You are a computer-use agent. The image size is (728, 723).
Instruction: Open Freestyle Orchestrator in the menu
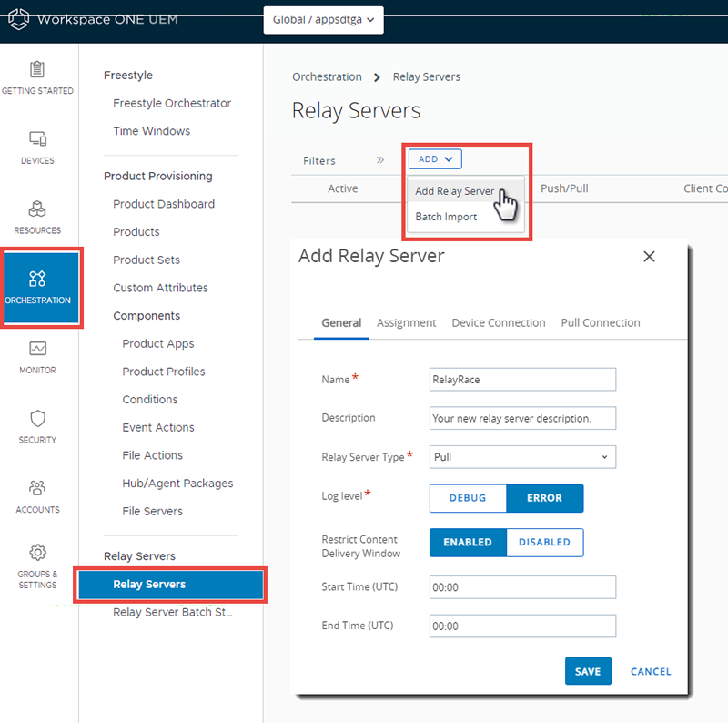pos(172,103)
